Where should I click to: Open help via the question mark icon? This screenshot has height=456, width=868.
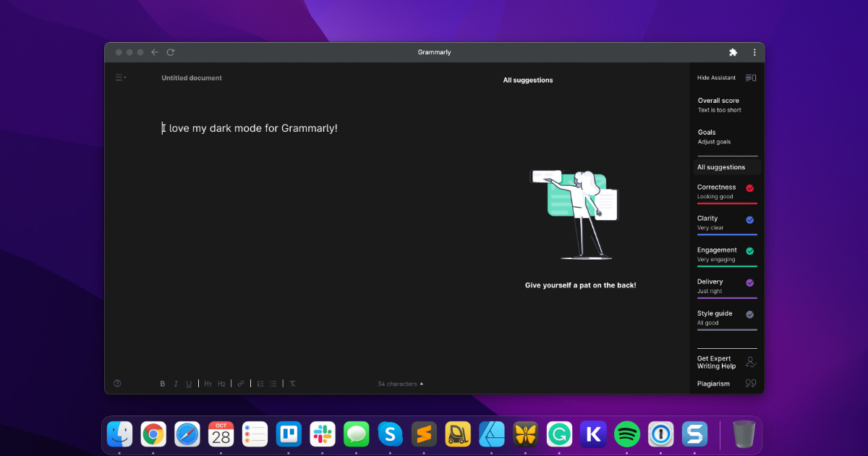(117, 384)
